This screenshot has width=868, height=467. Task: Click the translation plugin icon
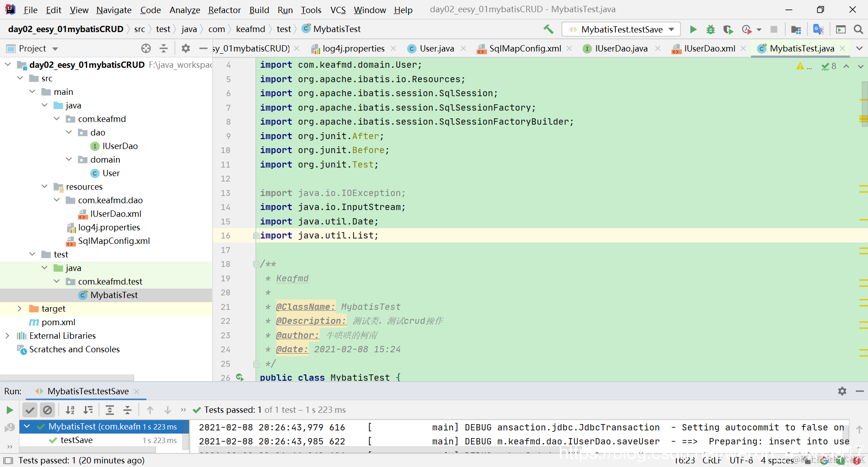tap(818, 29)
